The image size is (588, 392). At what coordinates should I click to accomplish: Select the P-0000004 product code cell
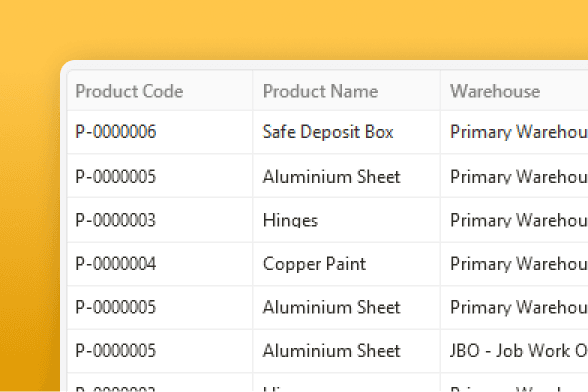coord(160,264)
